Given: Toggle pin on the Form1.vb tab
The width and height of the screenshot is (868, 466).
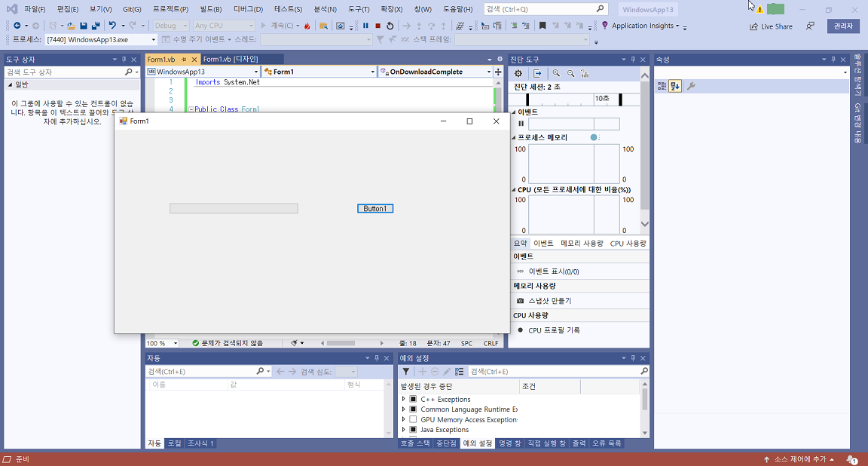Looking at the screenshot, I should coord(184,60).
